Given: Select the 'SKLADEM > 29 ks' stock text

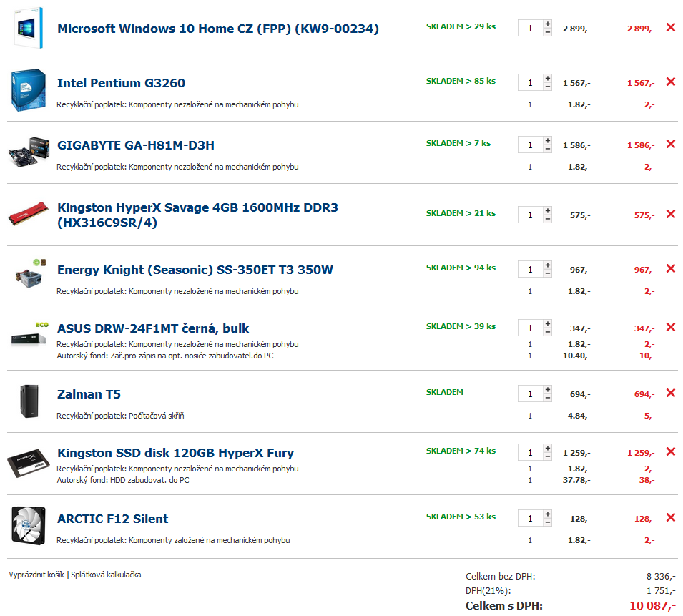Looking at the screenshot, I should tap(461, 26).
